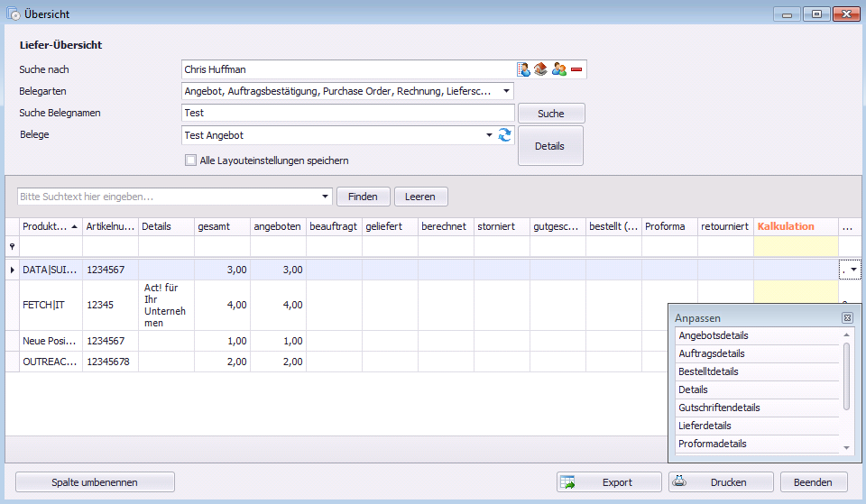866x504 pixels.
Task: Sort by the Produkt... column header
Action: pyautogui.click(x=50, y=226)
